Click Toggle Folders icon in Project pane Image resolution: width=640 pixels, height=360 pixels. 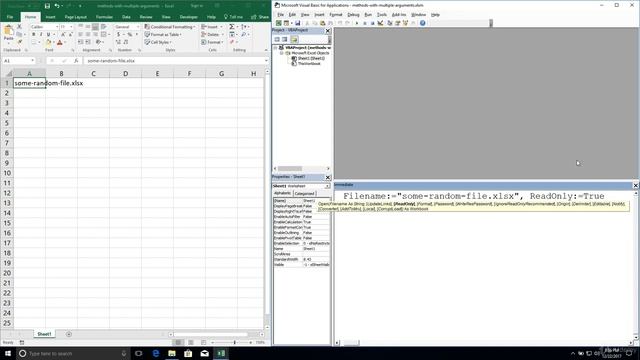(x=294, y=40)
